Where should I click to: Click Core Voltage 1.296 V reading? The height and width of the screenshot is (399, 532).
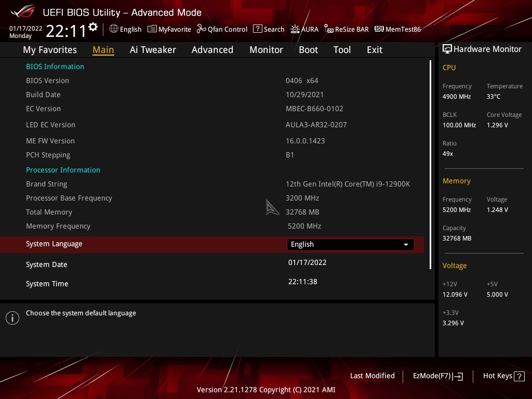497,125
